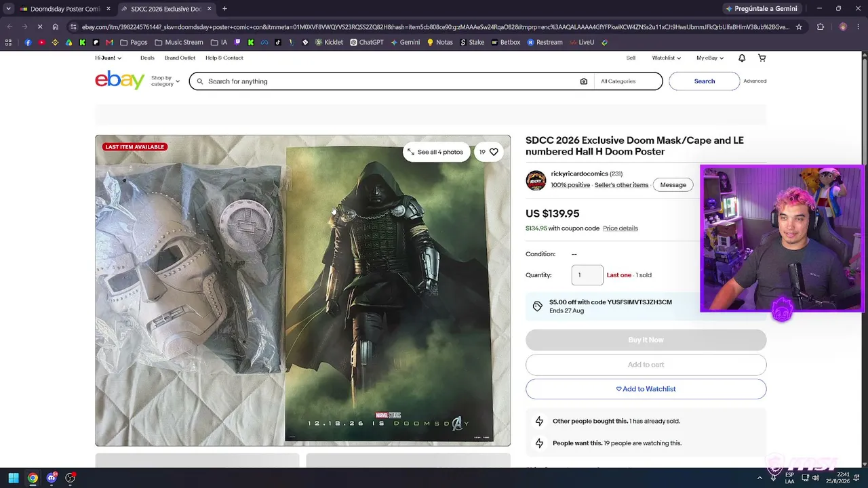Image resolution: width=868 pixels, height=488 pixels.
Task: Open the rickyricardocomics seller name link
Action: (579, 174)
